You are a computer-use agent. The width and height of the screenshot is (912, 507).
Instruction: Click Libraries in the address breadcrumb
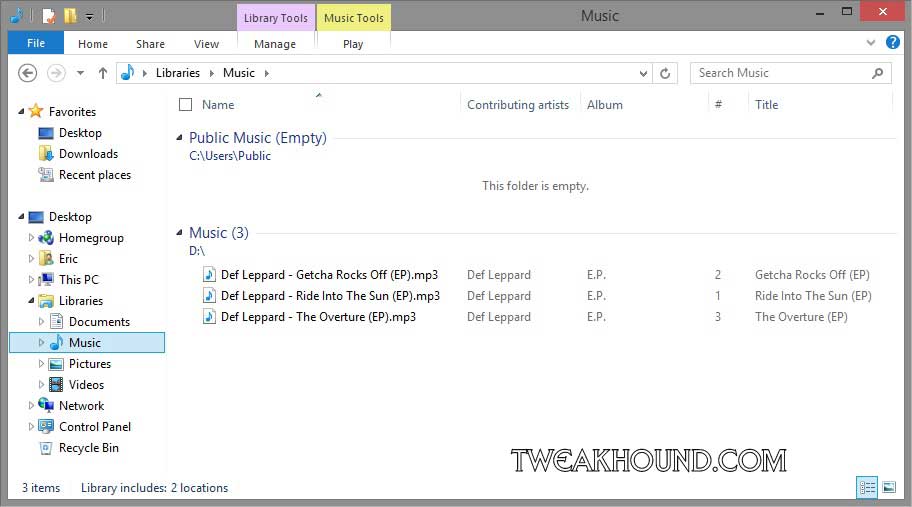click(x=177, y=73)
